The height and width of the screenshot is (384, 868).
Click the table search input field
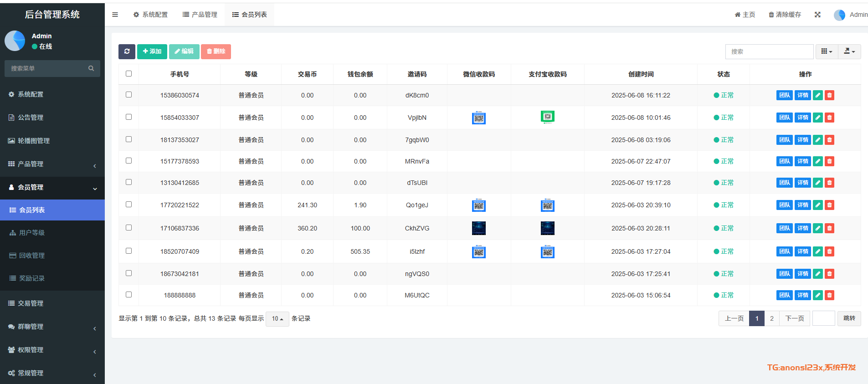click(x=769, y=51)
